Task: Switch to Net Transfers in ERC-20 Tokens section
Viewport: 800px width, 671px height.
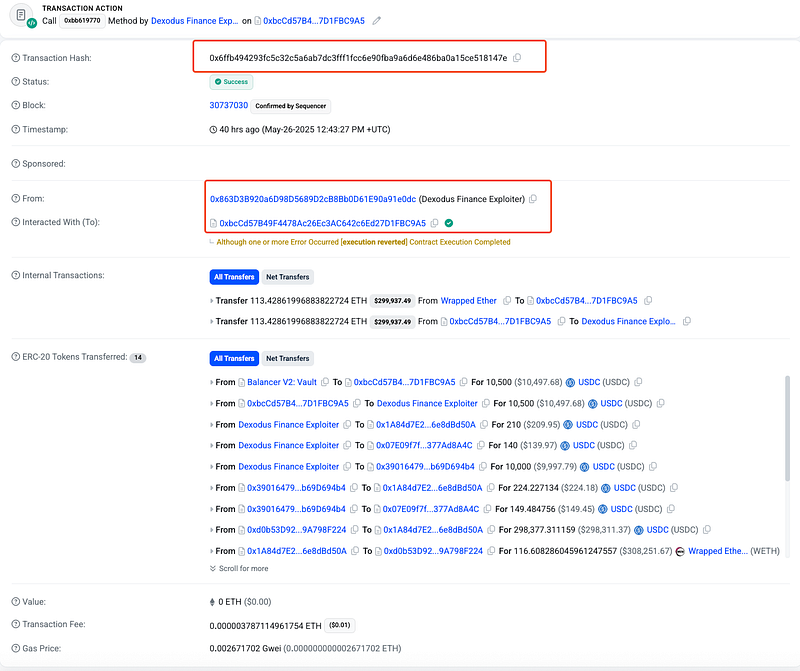Action: tap(286, 358)
